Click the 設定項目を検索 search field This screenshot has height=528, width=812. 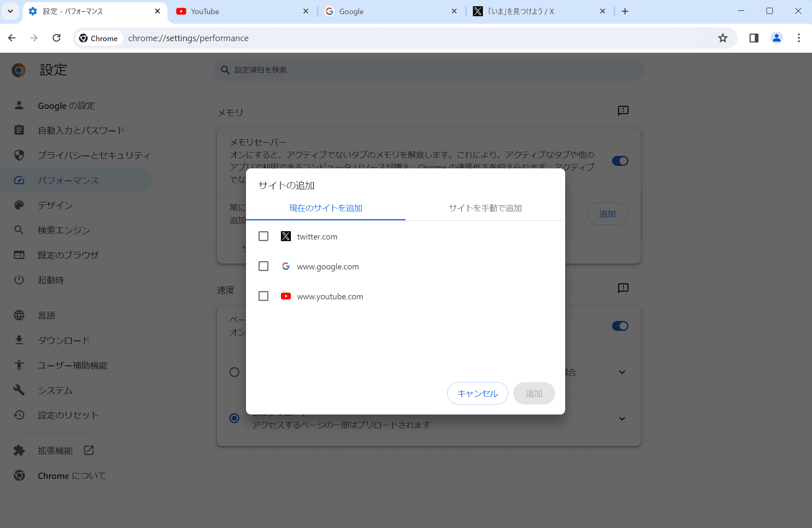tap(429, 70)
